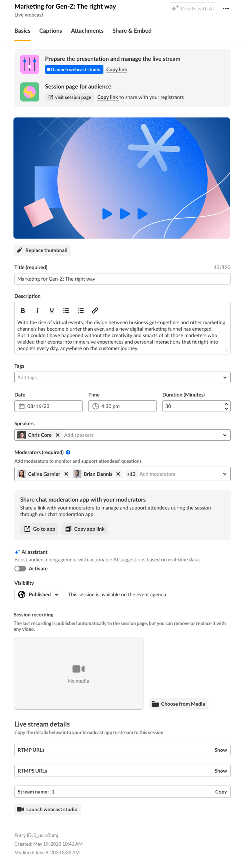Remove Chris Core from speakers
245x868 pixels.
[58, 435]
